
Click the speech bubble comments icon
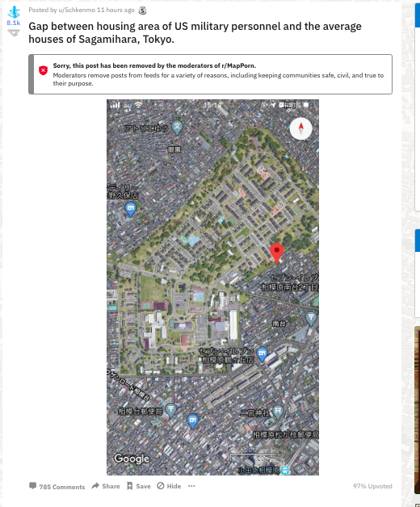click(x=32, y=486)
